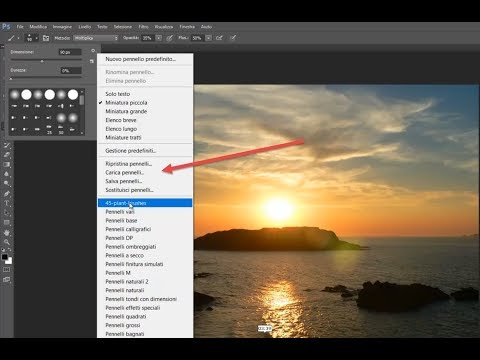
Task: Open the Flusso slider arrow
Action: pos(208,38)
